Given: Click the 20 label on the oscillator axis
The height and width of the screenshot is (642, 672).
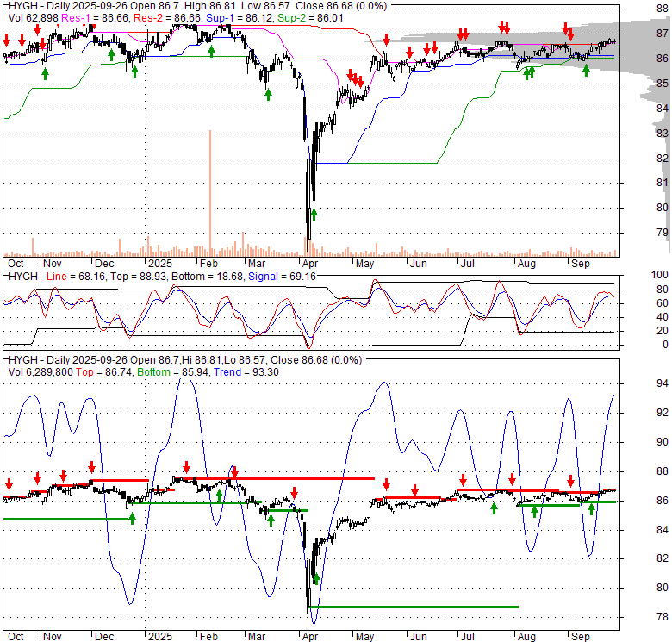Looking at the screenshot, I should pyautogui.click(x=663, y=330).
